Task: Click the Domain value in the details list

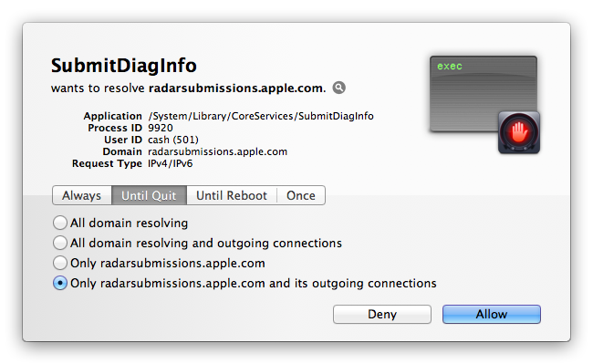Action: [217, 151]
